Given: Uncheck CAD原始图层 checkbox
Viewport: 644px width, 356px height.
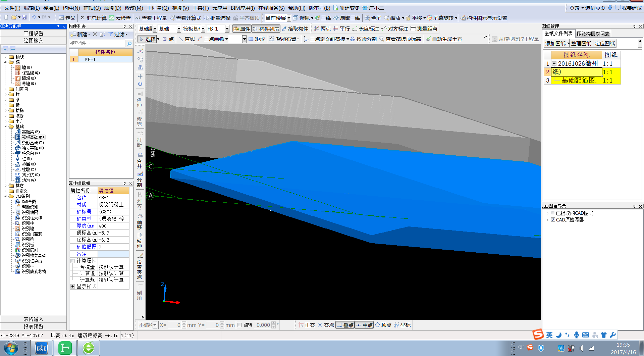Looking at the screenshot, I should 553,220.
